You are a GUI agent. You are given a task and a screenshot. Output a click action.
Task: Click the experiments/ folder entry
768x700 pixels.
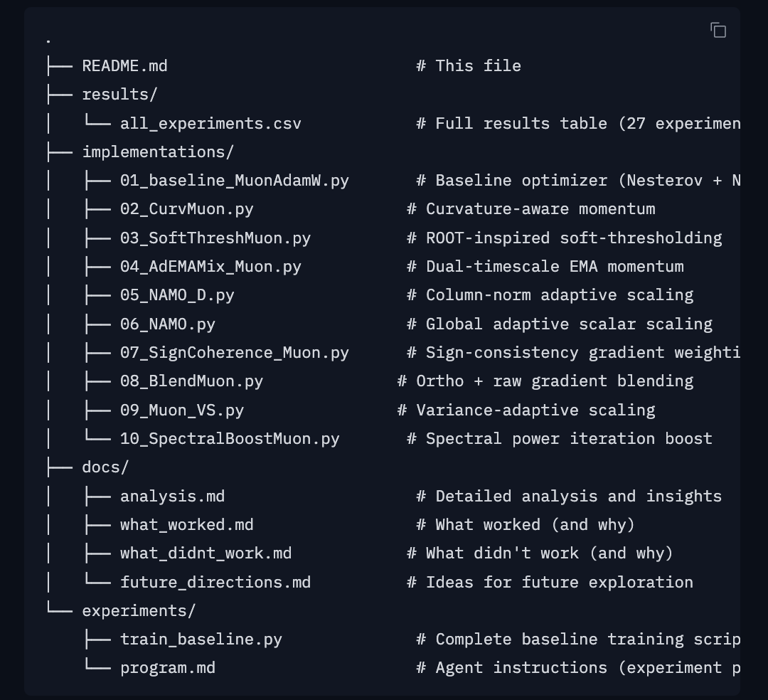(x=139, y=611)
